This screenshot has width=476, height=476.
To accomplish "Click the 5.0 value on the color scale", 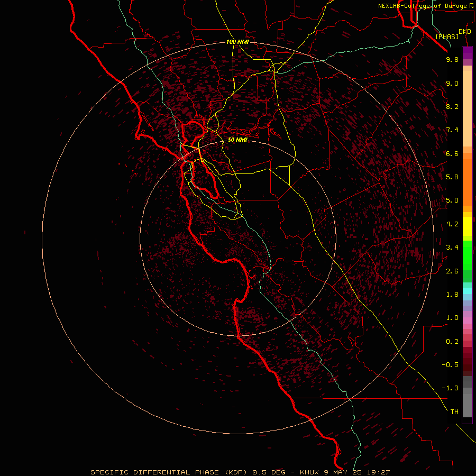I will [452, 200].
